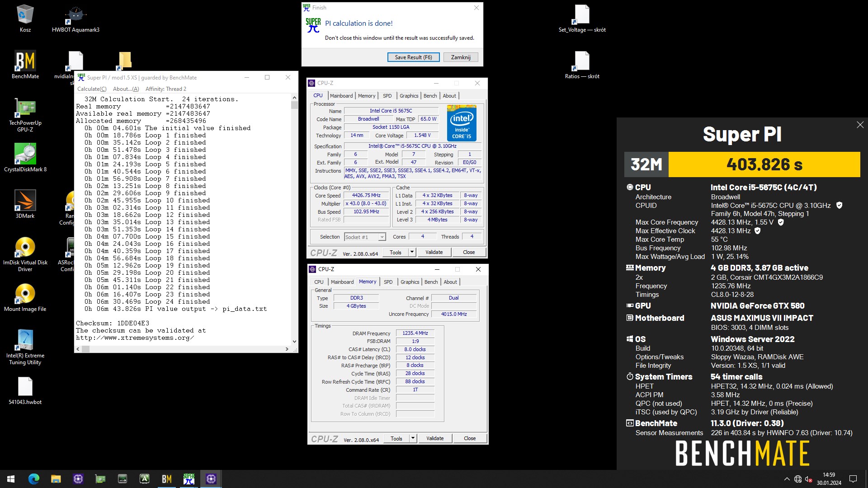The image size is (868, 488).
Task: Click Validate in bottom CPU-Z window
Action: coord(435,438)
